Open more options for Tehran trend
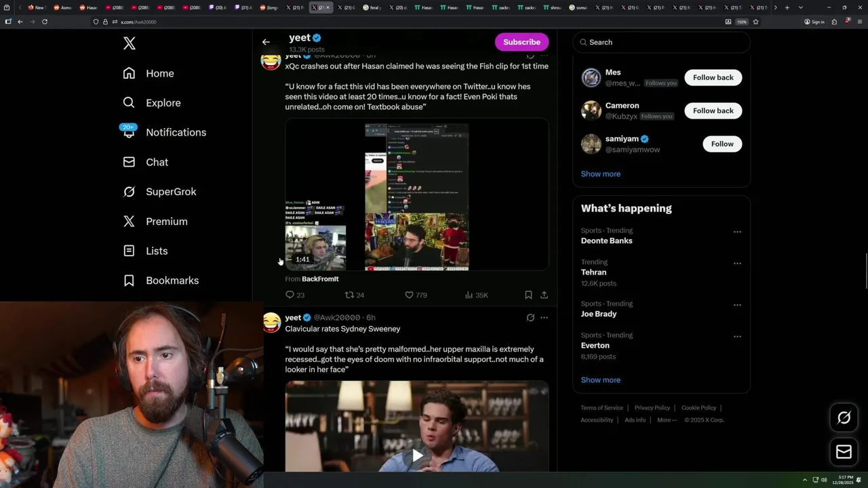Viewport: 868px width, 488px height. [737, 263]
